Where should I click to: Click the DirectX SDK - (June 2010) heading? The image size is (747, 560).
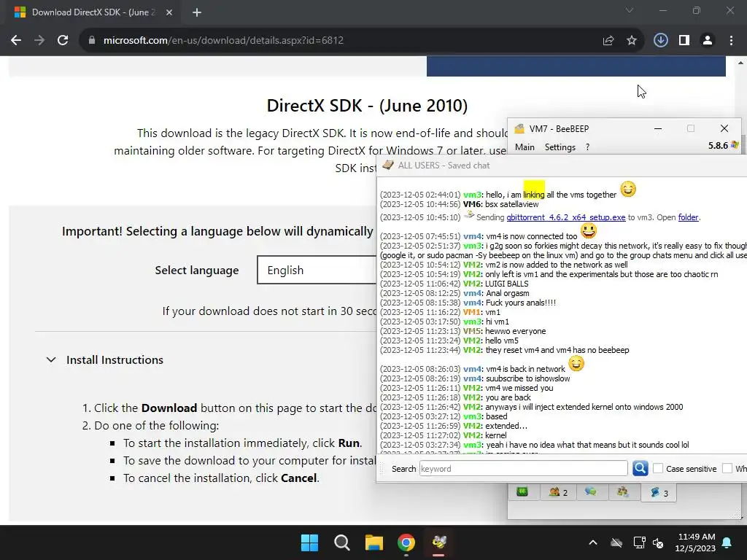click(368, 106)
